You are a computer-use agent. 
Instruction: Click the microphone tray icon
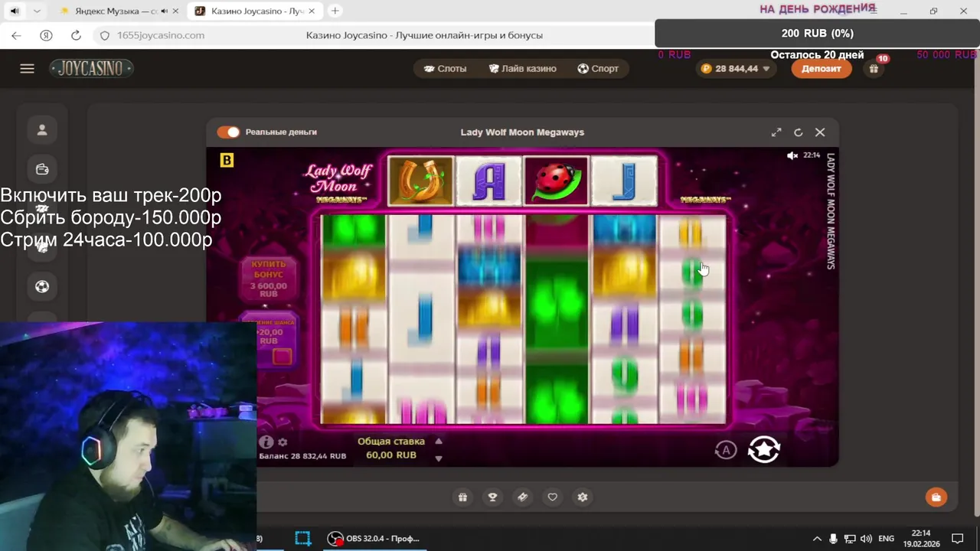click(833, 539)
